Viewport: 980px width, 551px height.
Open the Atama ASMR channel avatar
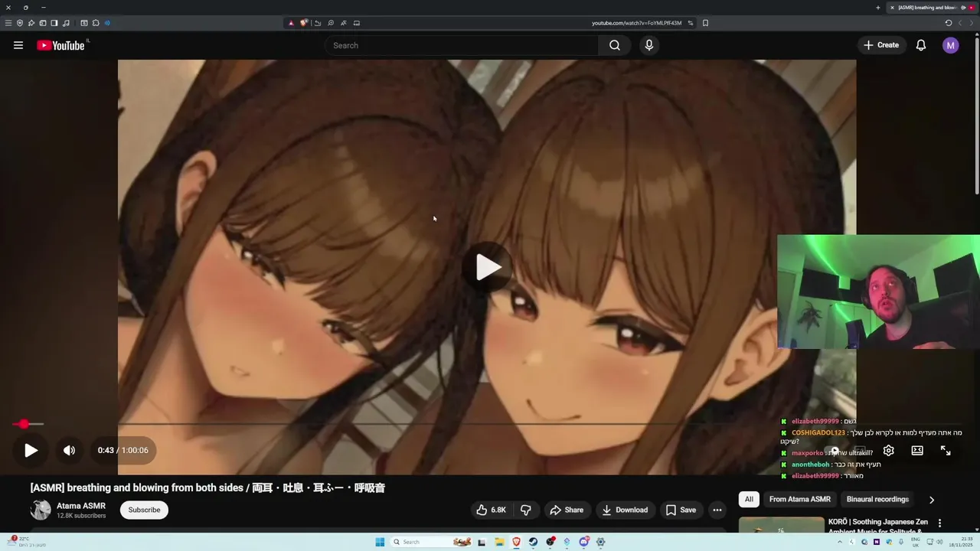pyautogui.click(x=41, y=510)
